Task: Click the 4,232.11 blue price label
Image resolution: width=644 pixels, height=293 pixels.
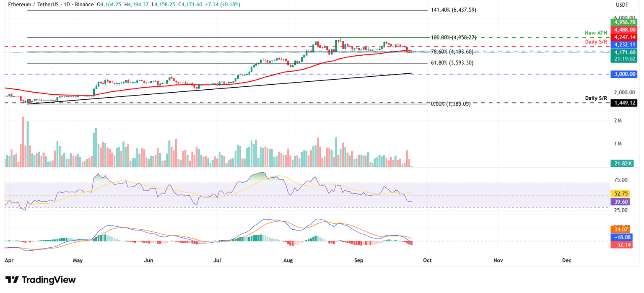Action: pyautogui.click(x=623, y=44)
